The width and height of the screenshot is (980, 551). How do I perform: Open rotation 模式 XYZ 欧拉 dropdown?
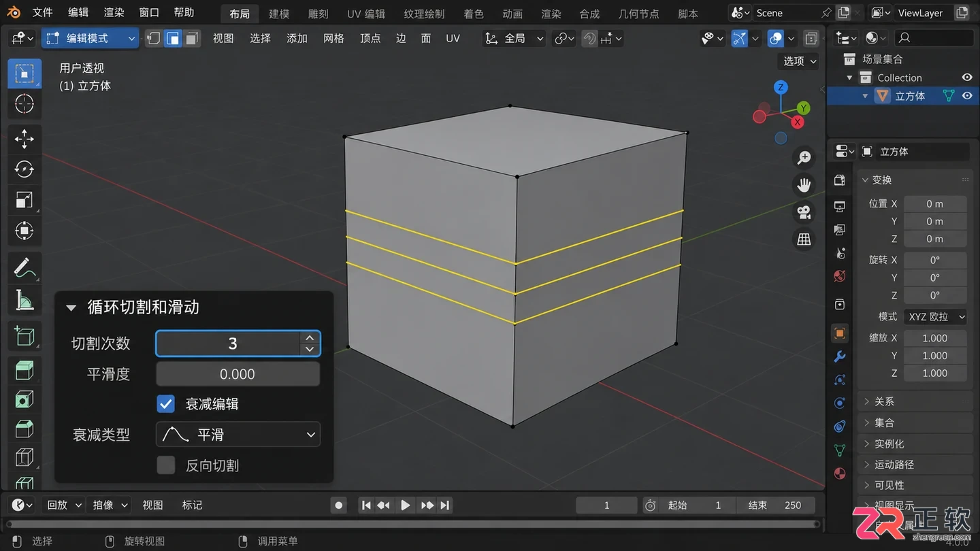(936, 317)
